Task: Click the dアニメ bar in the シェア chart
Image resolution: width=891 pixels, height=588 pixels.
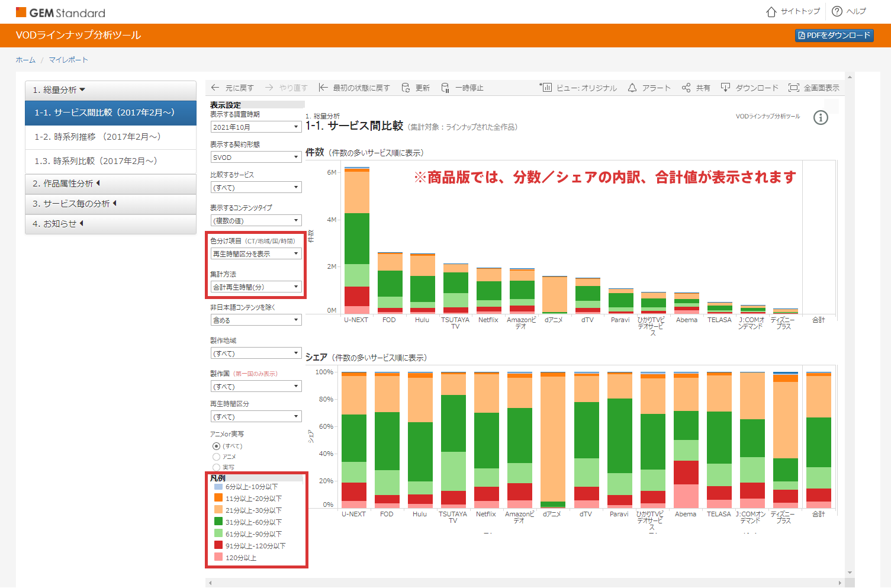Action: point(553,440)
